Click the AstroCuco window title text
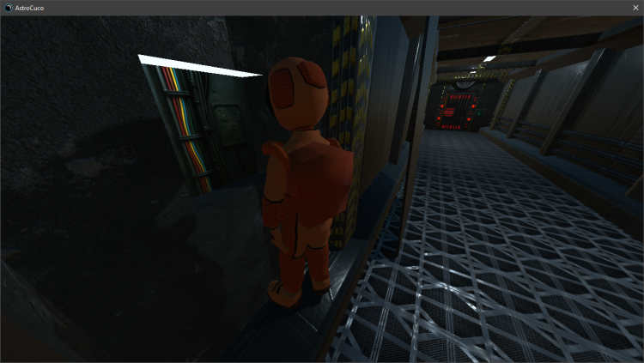The width and height of the screenshot is (644, 363). pos(31,8)
